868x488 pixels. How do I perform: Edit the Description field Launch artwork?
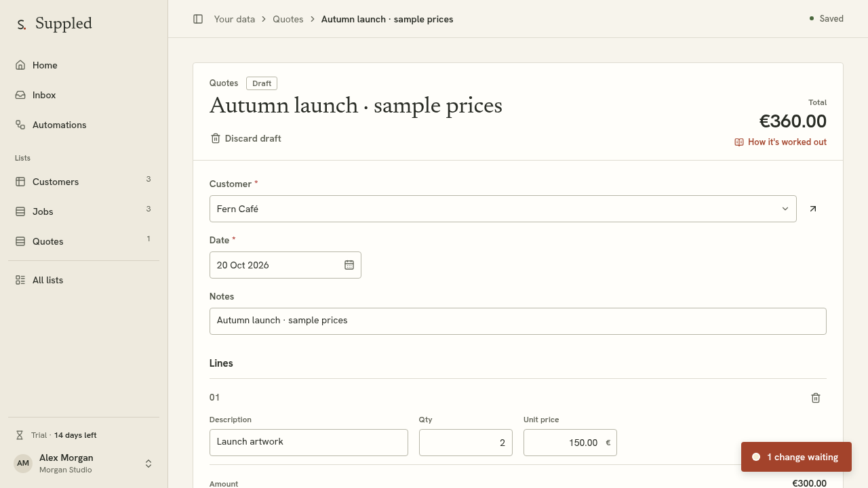309,442
